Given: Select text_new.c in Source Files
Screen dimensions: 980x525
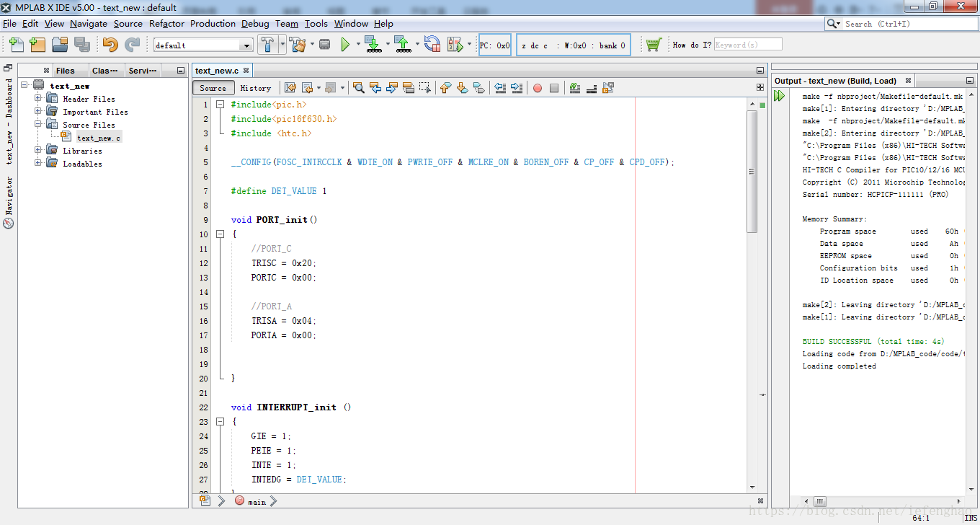Looking at the screenshot, I should (99, 138).
